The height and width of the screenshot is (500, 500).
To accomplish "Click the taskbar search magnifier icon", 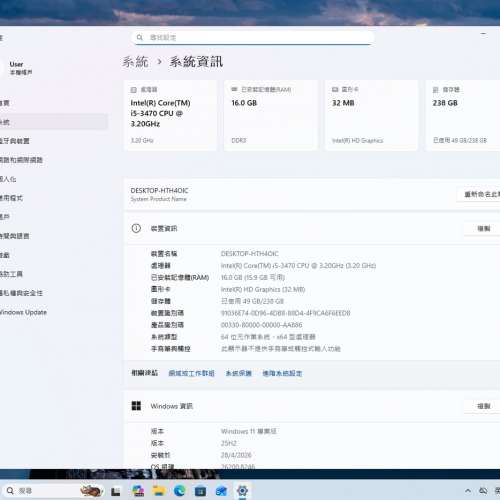I will pyautogui.click(x=10, y=491).
